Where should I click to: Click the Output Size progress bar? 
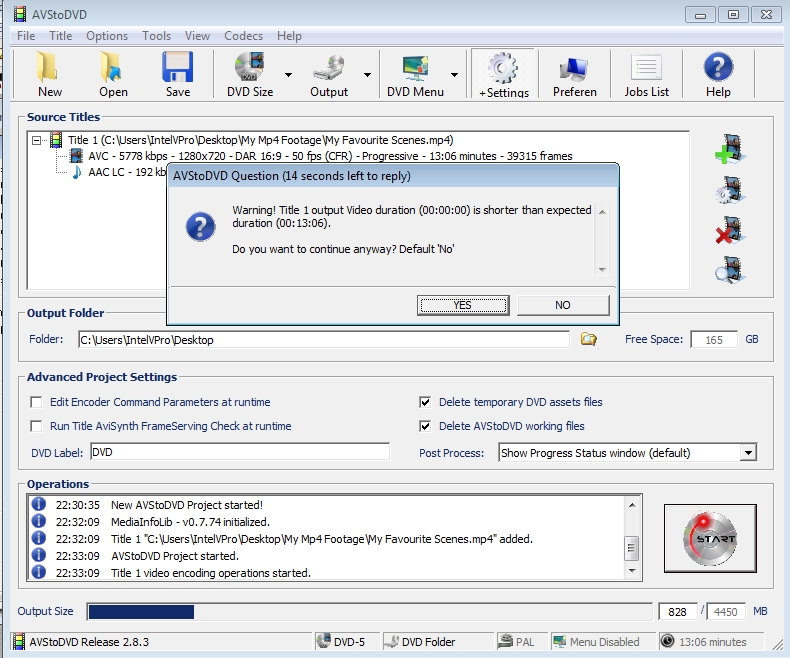pos(369,612)
